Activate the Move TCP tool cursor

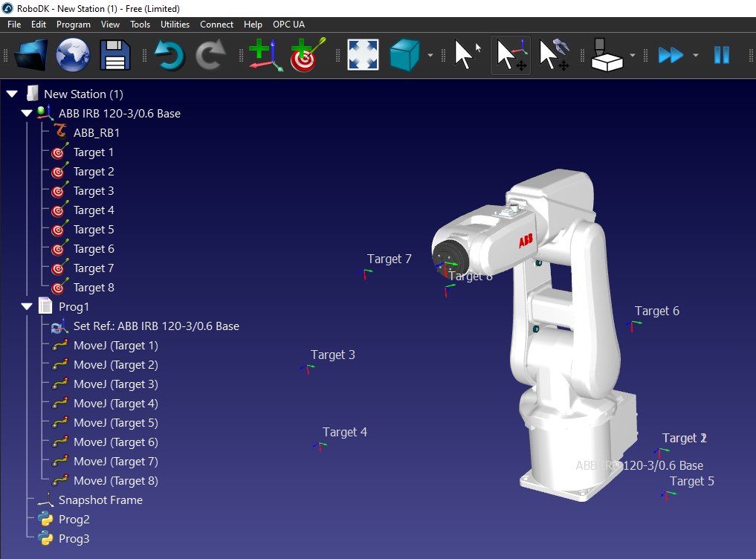(x=553, y=55)
